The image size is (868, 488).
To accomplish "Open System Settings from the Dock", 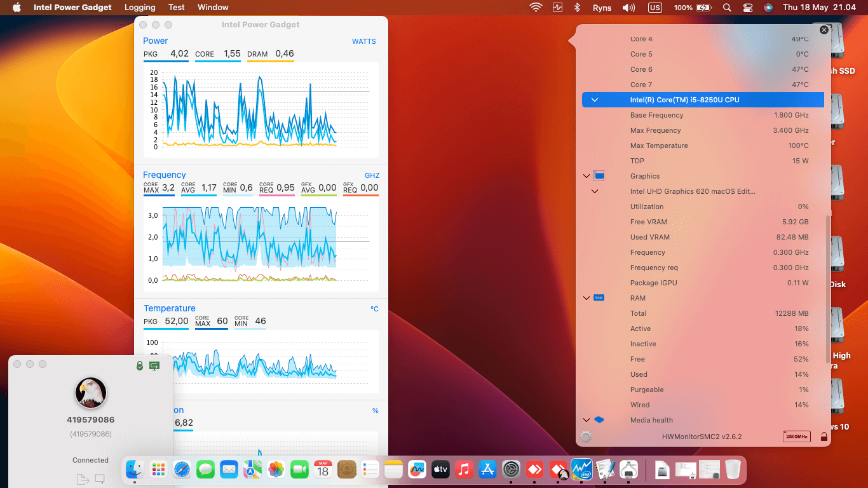I will (x=511, y=470).
